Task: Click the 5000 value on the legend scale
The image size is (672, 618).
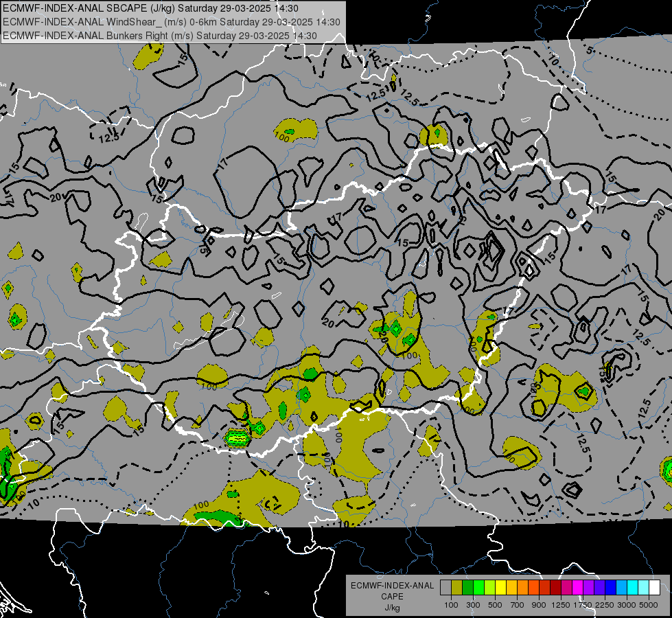Action: pyautogui.click(x=649, y=605)
